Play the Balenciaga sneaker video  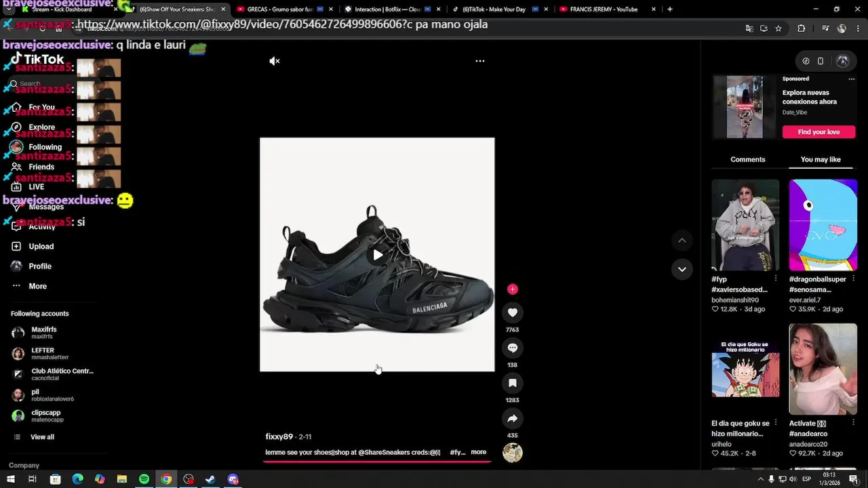point(377,255)
